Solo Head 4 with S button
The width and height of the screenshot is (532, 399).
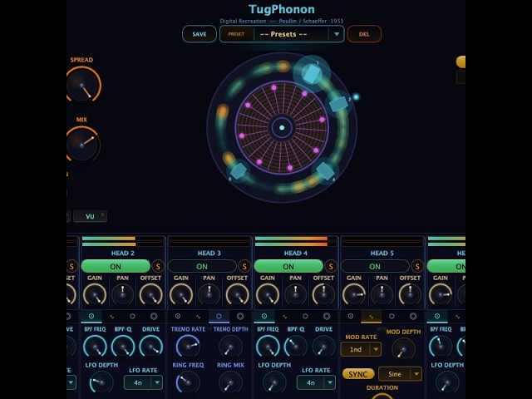tap(331, 266)
